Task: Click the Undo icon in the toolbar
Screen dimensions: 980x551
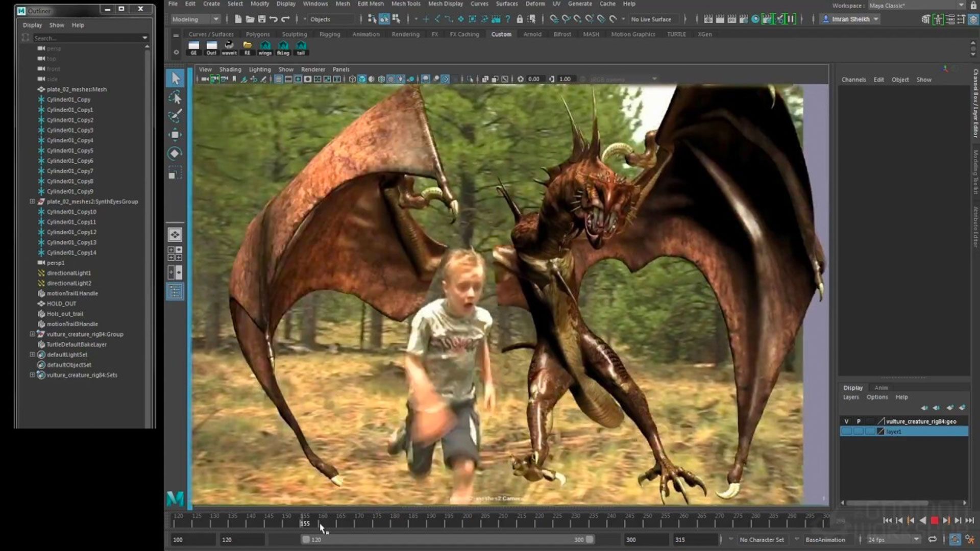Action: (x=274, y=19)
